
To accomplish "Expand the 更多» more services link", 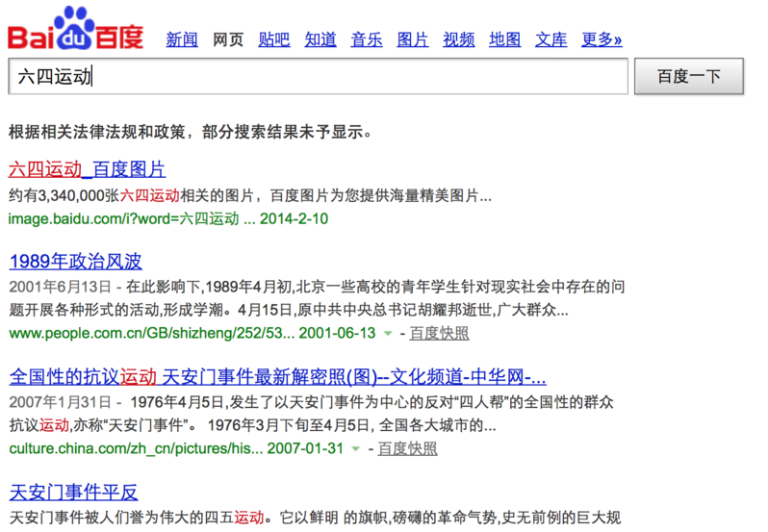I will pos(602,39).
